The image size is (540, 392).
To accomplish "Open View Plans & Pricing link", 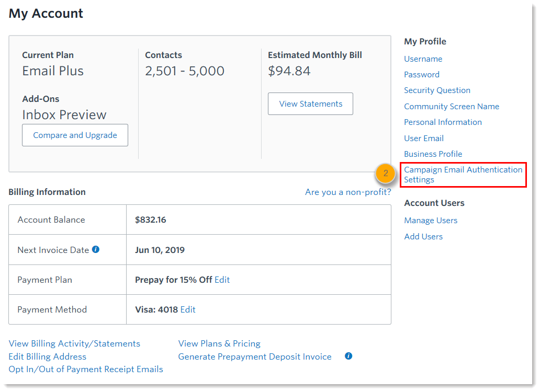I will (219, 343).
